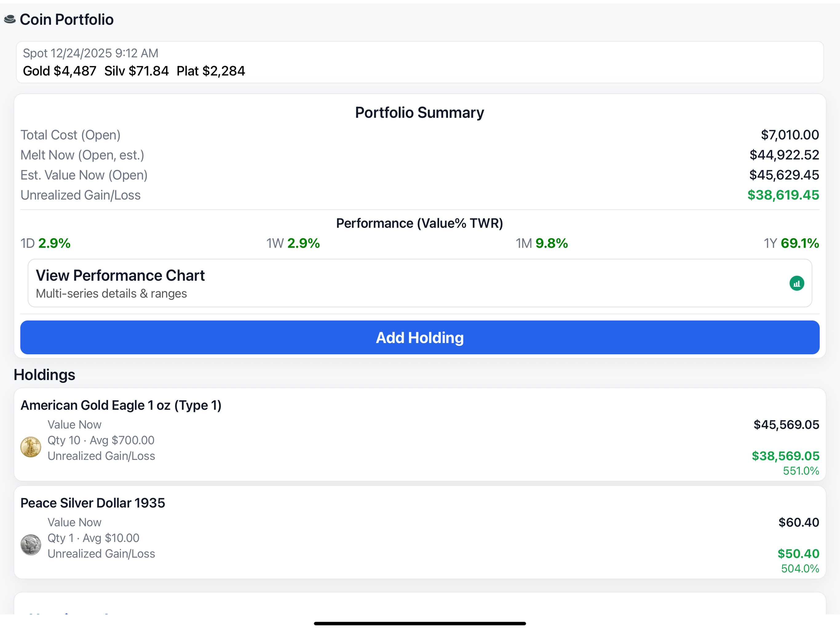Click the Total Cost (Open) label
The width and height of the screenshot is (840, 630).
[x=70, y=135]
